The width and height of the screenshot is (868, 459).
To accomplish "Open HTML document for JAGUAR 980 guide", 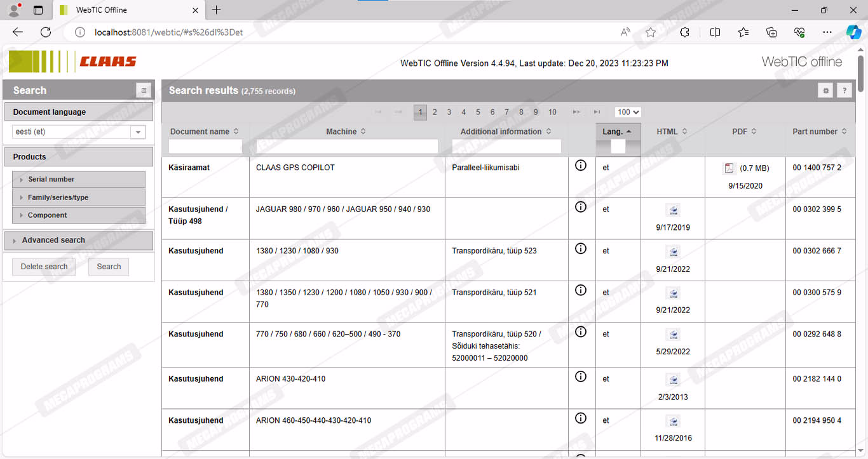I will pos(673,211).
